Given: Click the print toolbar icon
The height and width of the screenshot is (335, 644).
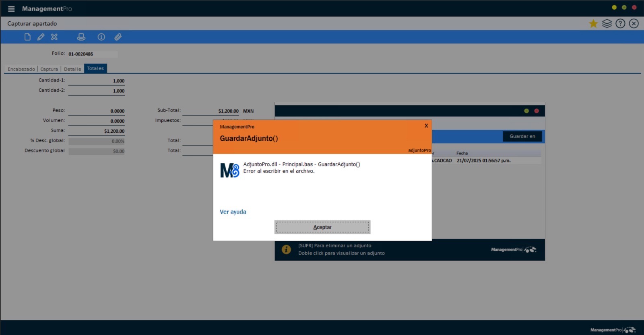Looking at the screenshot, I should click(x=81, y=37).
